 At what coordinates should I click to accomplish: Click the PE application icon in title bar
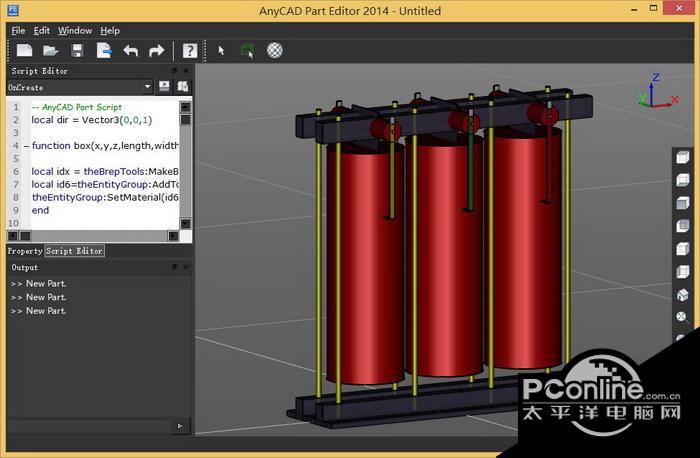(x=13, y=9)
